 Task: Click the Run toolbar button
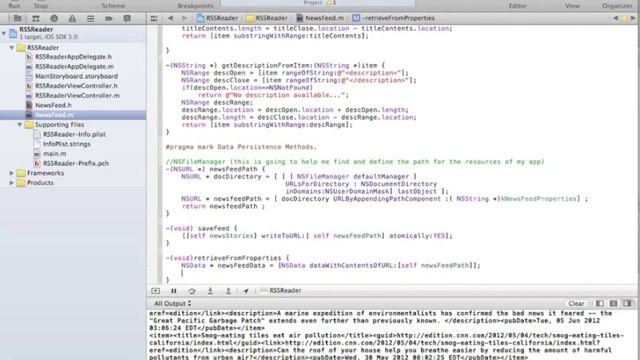click(14, 5)
